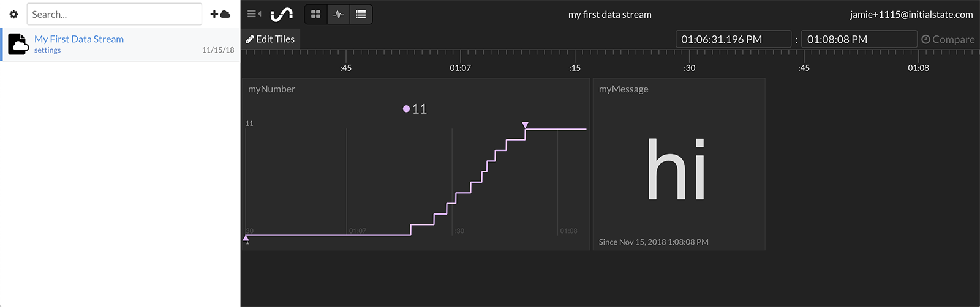Switch to Waves view
Viewport: 980px width, 307px height.
(x=339, y=14)
